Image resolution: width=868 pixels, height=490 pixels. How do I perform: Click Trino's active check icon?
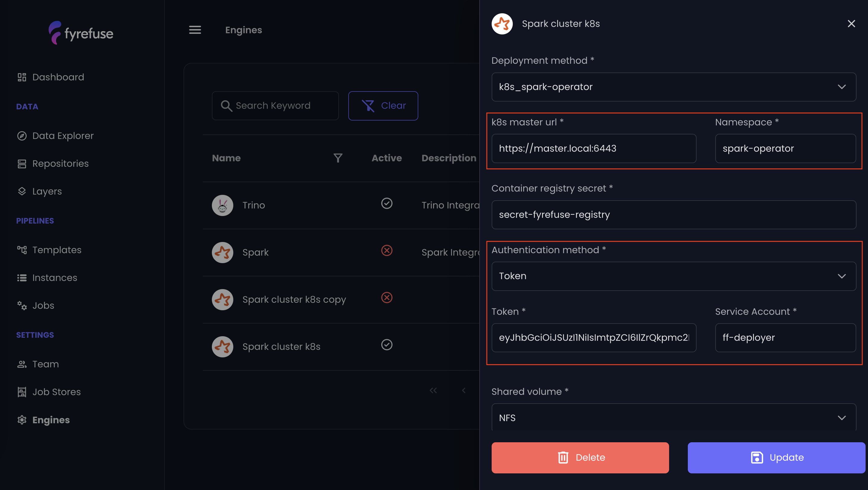387,203
